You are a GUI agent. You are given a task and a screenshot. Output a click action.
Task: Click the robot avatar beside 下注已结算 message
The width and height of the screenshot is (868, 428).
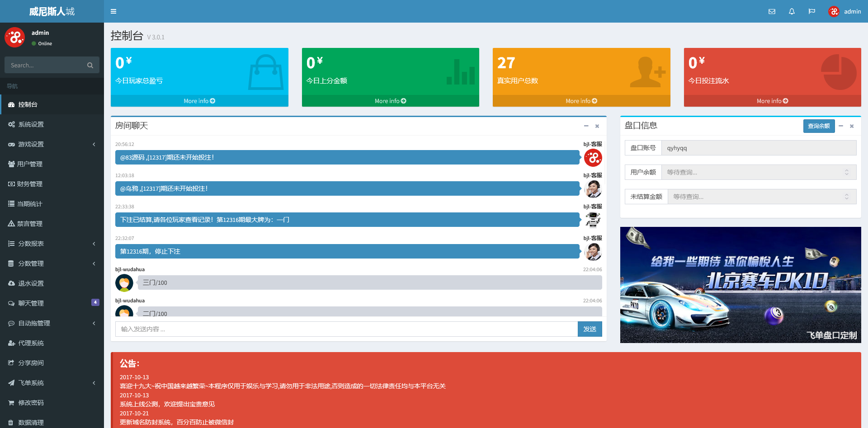pos(593,220)
